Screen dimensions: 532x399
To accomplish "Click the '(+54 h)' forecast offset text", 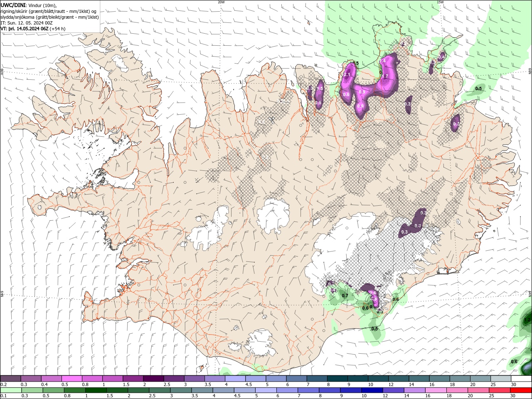I will (57, 29).
